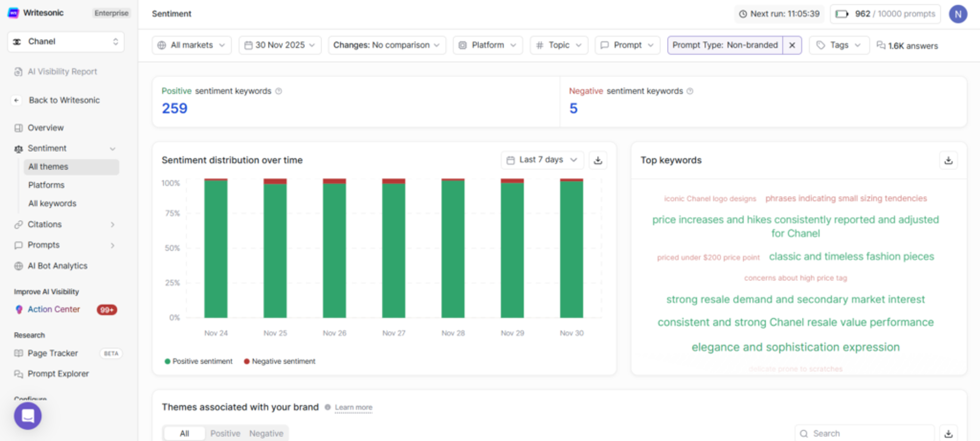Click the Themes info dot icon

328,407
